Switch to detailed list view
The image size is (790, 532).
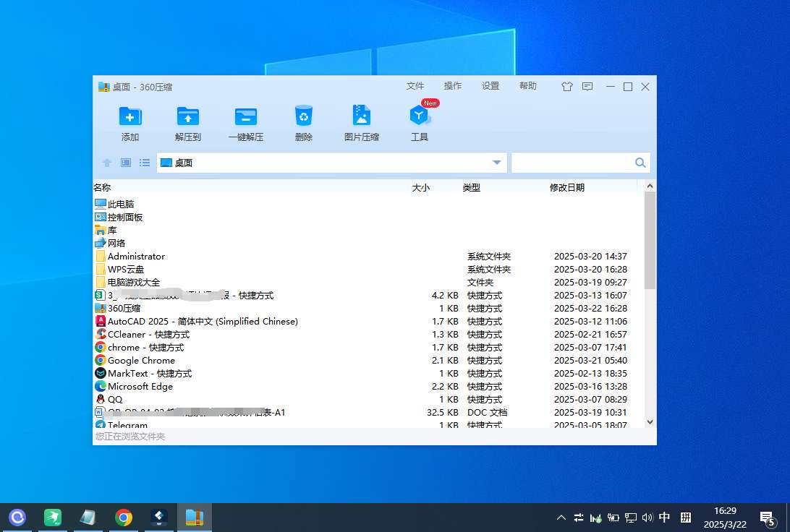[x=145, y=163]
